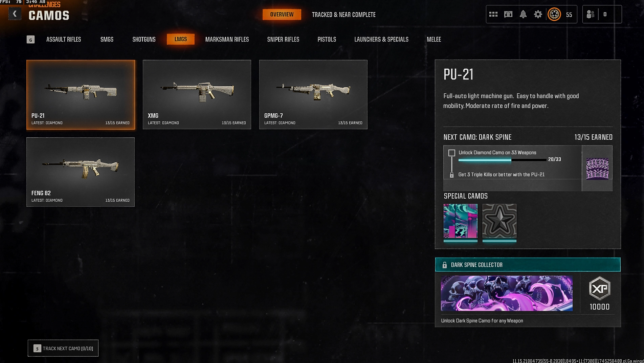644x363 pixels.
Task: Open the Tracked & Near Complete view
Action: [x=344, y=15]
